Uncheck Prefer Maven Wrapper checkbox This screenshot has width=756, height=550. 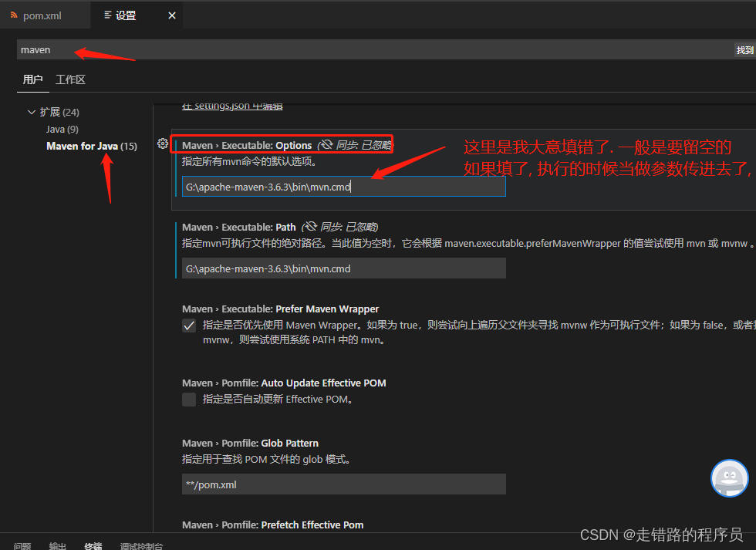(x=189, y=326)
